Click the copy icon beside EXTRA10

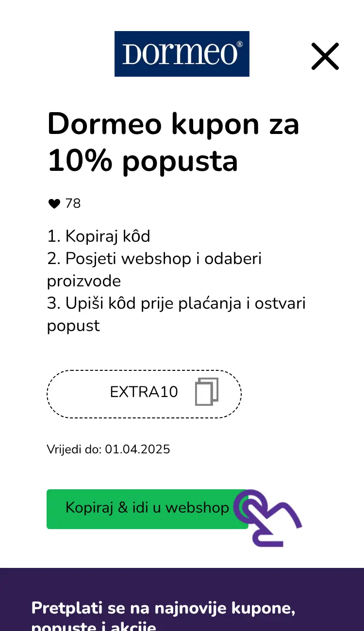coord(207,392)
